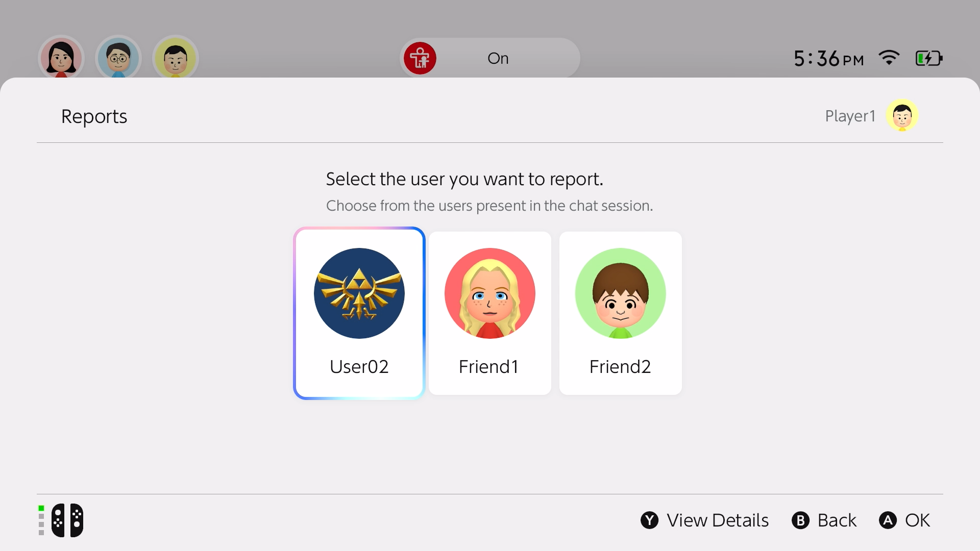Click the Reports page title
980x551 pixels.
[x=94, y=116]
